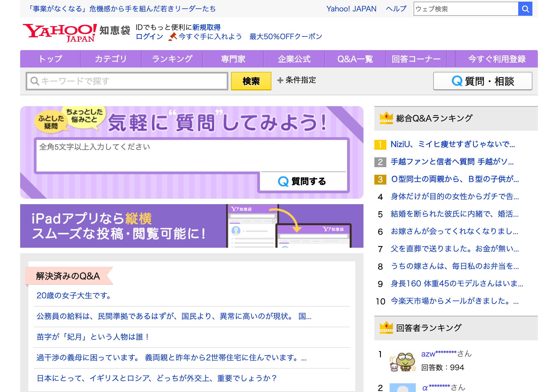This screenshot has width=558, height=392.
Task: Click the ログイン link
Action: (x=149, y=36)
